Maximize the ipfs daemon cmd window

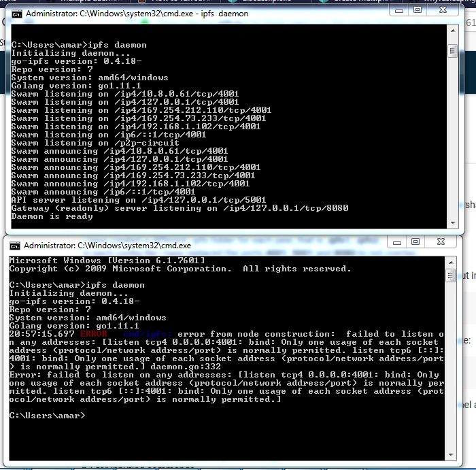point(418,10)
